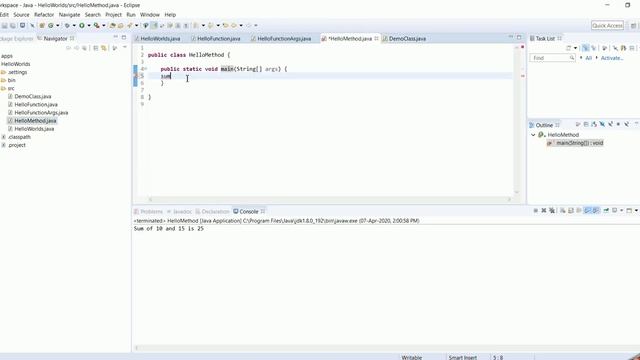
Task: Click the Synchronize Changed icon in the Task List
Action: [624, 48]
